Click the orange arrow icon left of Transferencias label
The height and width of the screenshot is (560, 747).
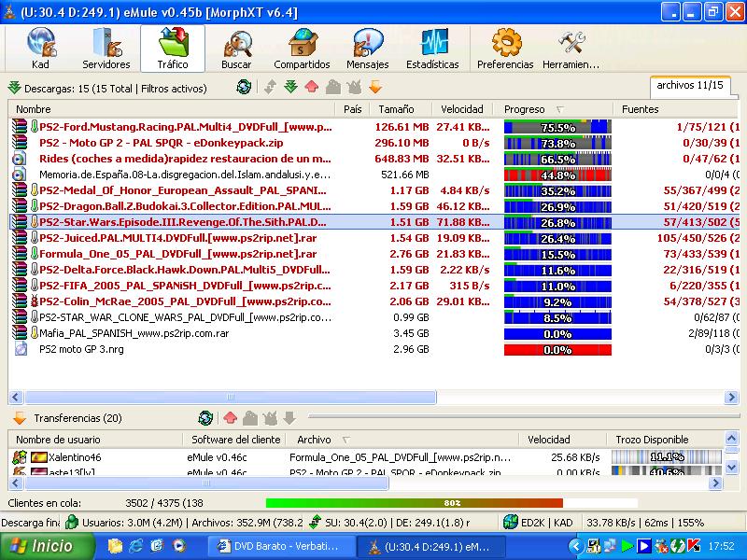[20, 418]
